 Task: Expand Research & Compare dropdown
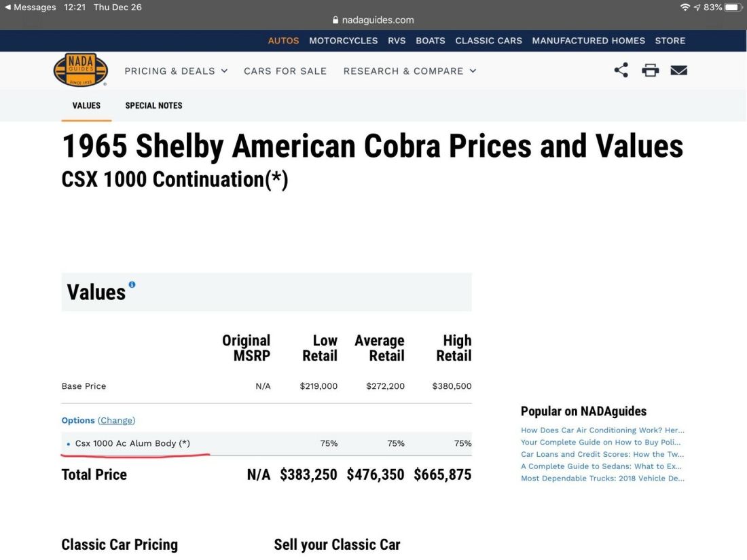click(409, 71)
